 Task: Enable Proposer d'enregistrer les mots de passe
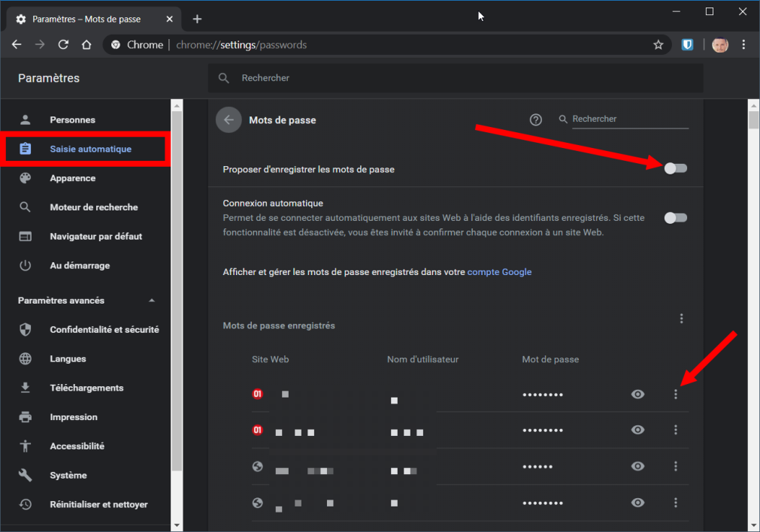[675, 168]
